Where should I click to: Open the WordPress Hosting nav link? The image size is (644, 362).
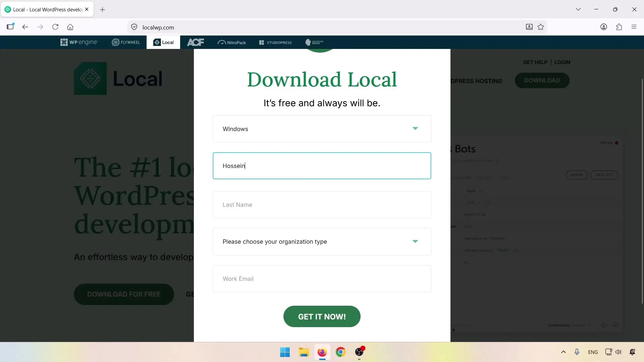[x=476, y=81]
